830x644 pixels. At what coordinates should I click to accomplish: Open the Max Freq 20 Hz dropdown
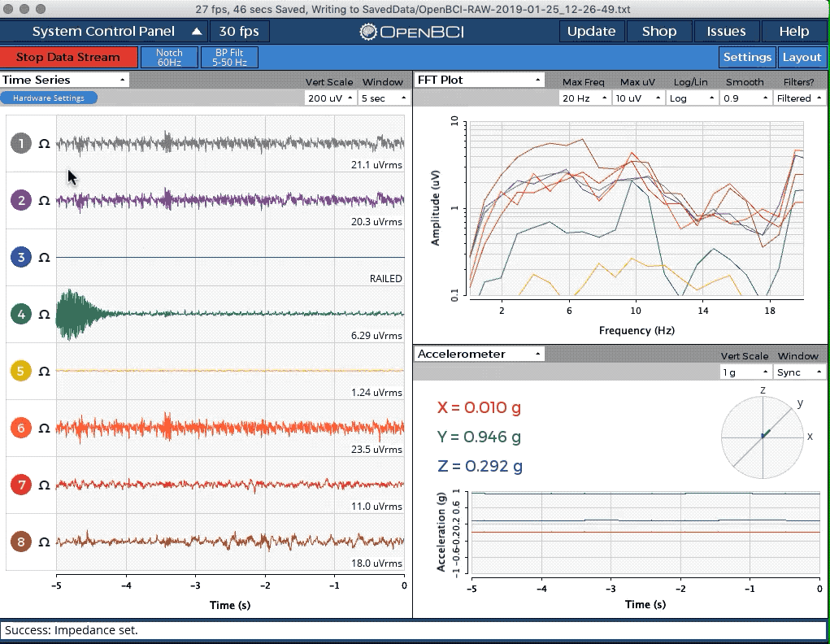click(584, 98)
